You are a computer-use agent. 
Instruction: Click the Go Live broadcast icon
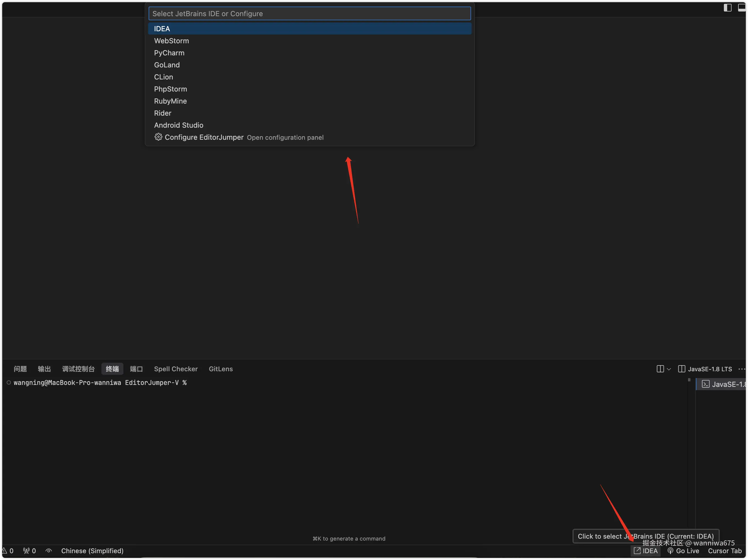click(x=671, y=550)
